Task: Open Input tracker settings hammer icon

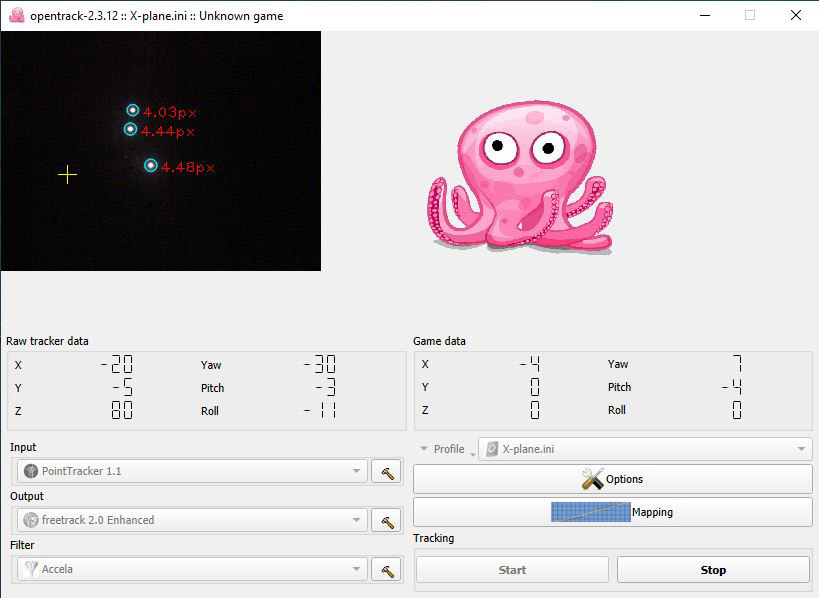Action: pyautogui.click(x=385, y=472)
